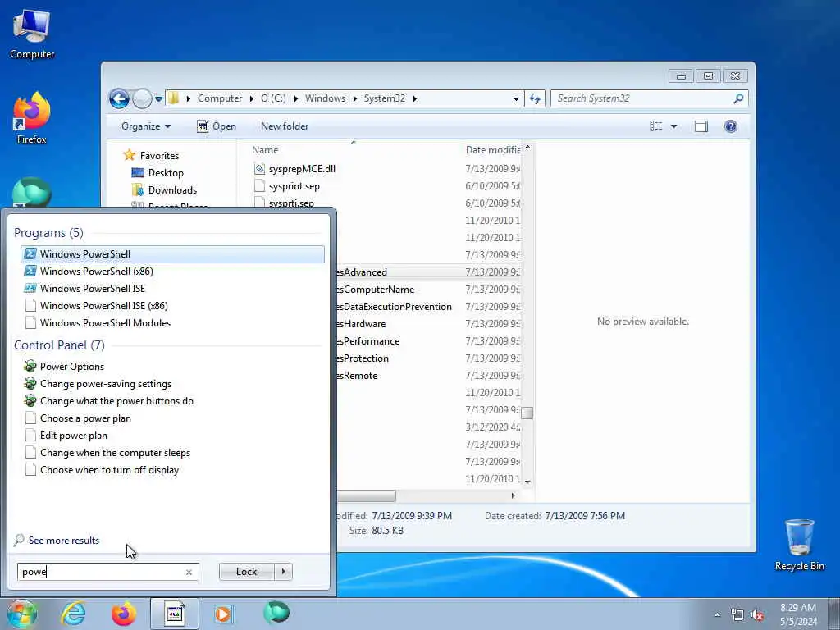Expand the arrow after Windows in breadcrumb
This screenshot has height=630, width=840.
click(354, 98)
